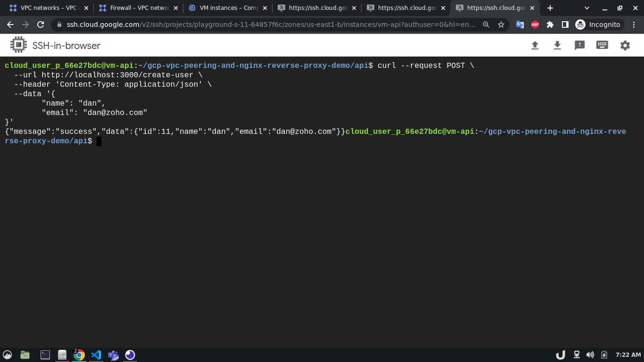Viewport: 644px width, 362px height.
Task: Click the download file icon
Action: (557, 45)
